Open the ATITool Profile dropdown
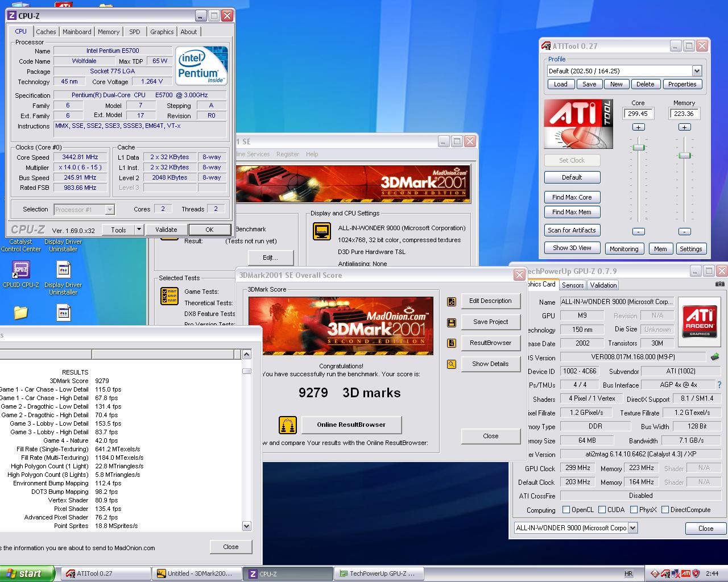 click(697, 71)
